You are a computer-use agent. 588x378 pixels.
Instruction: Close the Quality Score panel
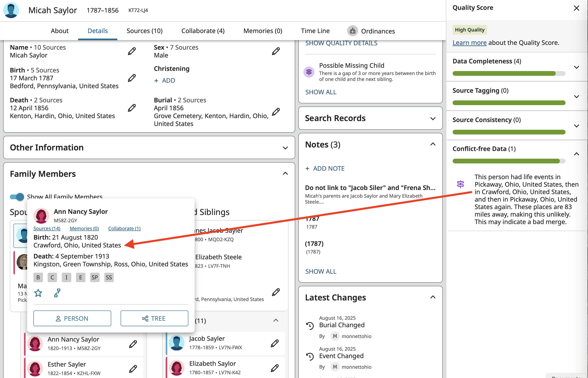tap(576, 8)
